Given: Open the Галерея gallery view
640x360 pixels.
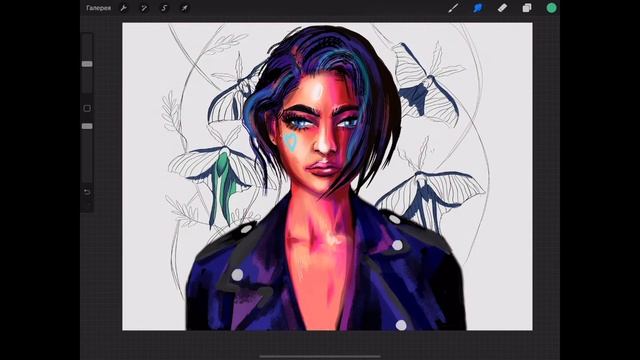Looking at the screenshot, I should [98, 8].
